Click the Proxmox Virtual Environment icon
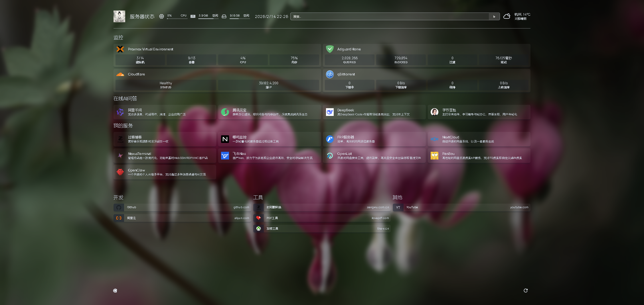Image resolution: width=644 pixels, height=305 pixels. click(120, 49)
